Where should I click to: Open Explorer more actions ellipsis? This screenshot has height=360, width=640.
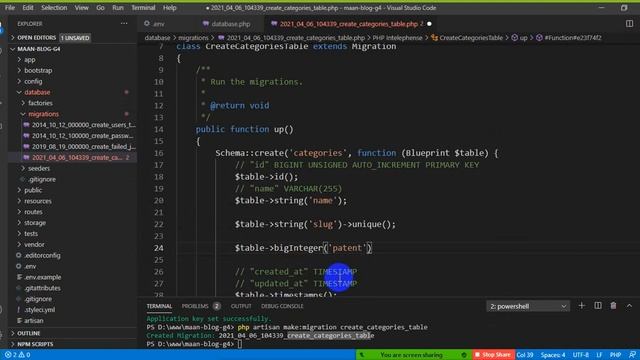pos(124,24)
